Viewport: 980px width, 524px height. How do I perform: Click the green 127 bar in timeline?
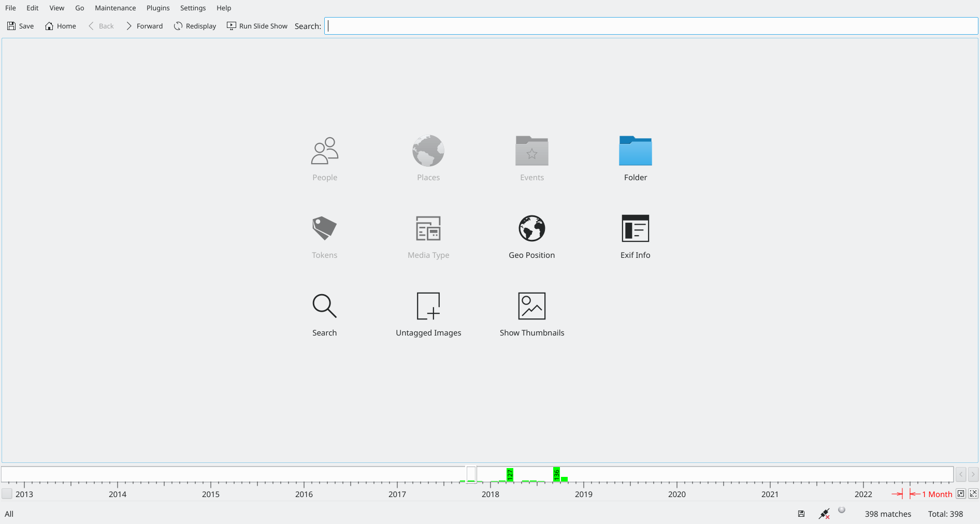[510, 474]
